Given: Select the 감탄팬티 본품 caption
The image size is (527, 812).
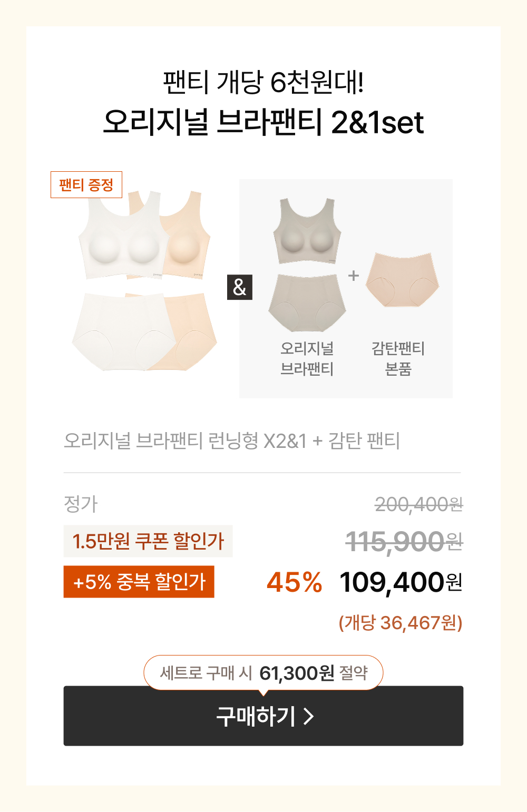Looking at the screenshot, I should point(398,358).
